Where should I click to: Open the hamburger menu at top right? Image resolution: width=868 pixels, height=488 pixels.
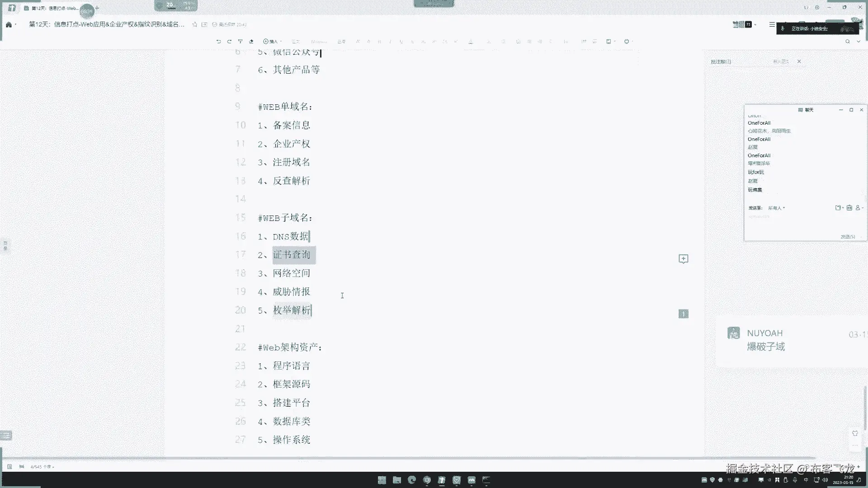point(772,24)
